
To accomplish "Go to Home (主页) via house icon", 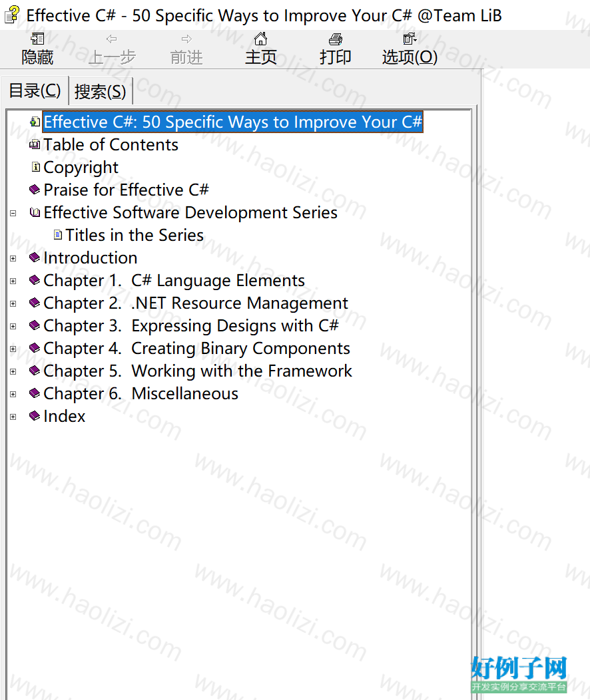I will [261, 39].
